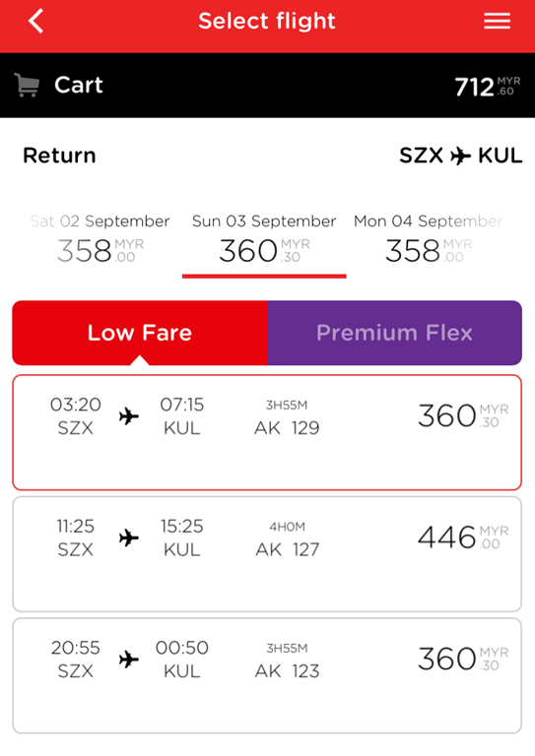Viewport: 535px width, 756px height.
Task: Click the plane icon on flight AK 127
Action: click(129, 537)
